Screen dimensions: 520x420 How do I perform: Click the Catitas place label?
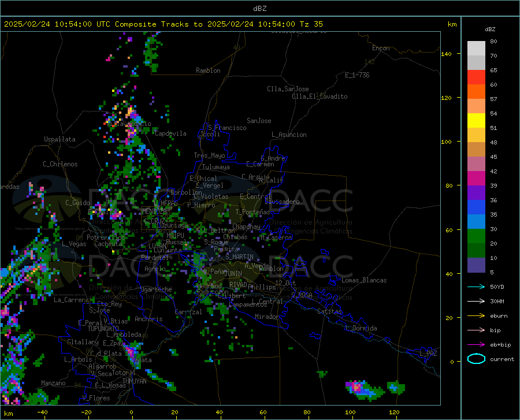(x=329, y=311)
